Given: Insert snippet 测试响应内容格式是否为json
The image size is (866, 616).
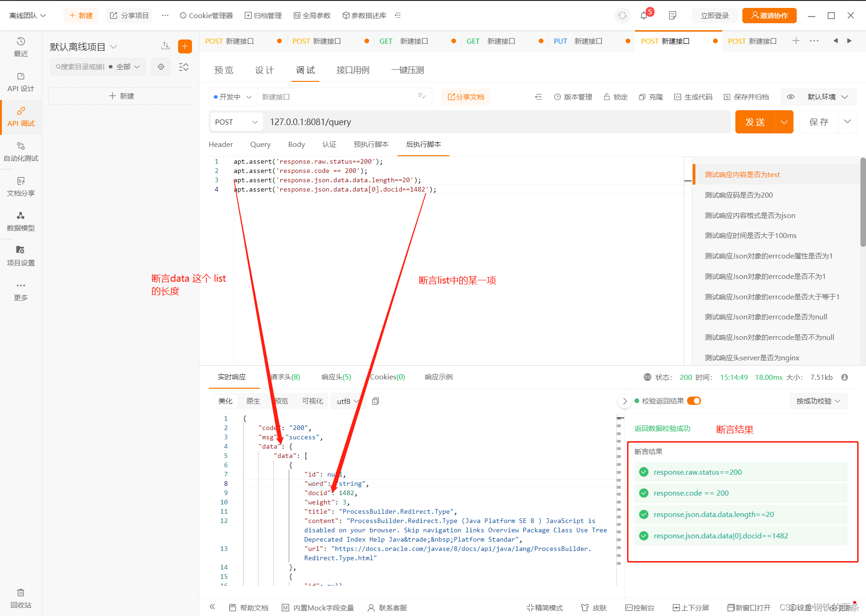Looking at the screenshot, I should (750, 215).
